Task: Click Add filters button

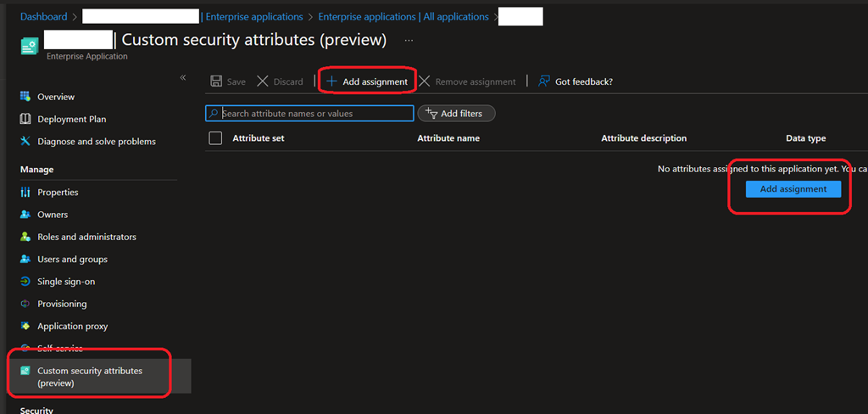Action: tap(456, 114)
